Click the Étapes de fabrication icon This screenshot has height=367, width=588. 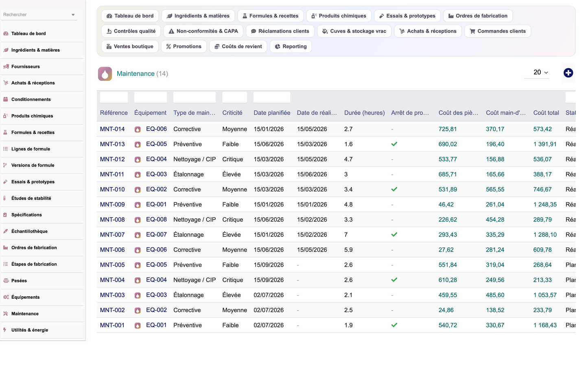pos(6,264)
